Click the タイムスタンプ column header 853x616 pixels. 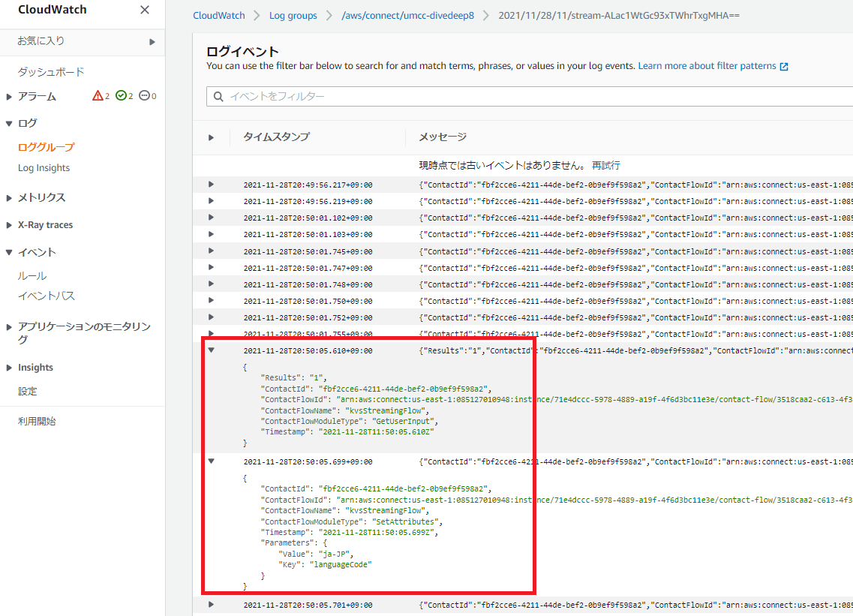[276, 137]
